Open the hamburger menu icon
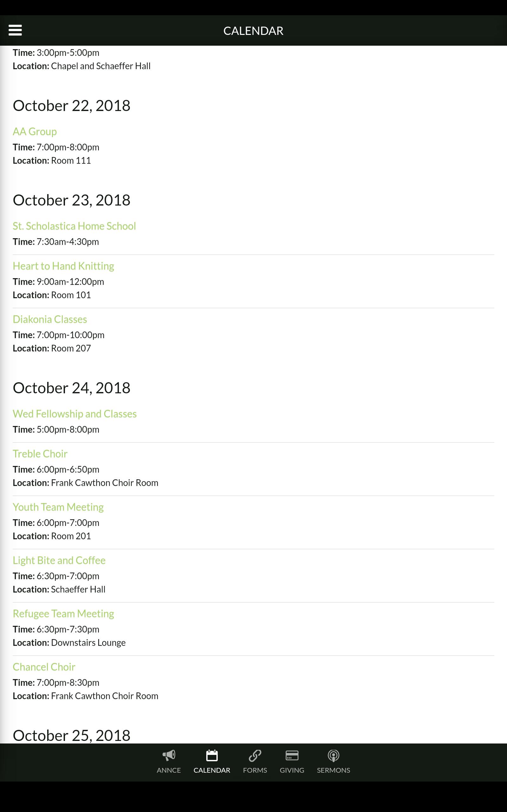Screen dimensions: 507x812 coord(15,30)
